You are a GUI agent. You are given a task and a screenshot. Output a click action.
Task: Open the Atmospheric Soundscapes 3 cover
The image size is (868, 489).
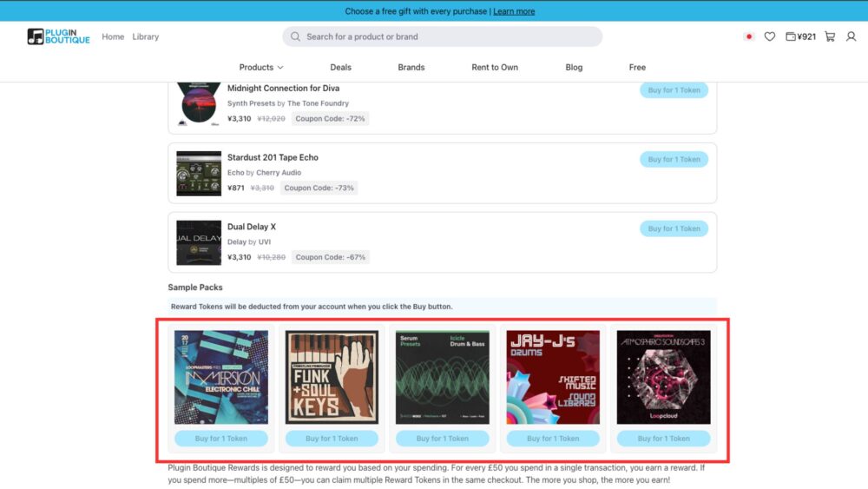pyautogui.click(x=664, y=377)
